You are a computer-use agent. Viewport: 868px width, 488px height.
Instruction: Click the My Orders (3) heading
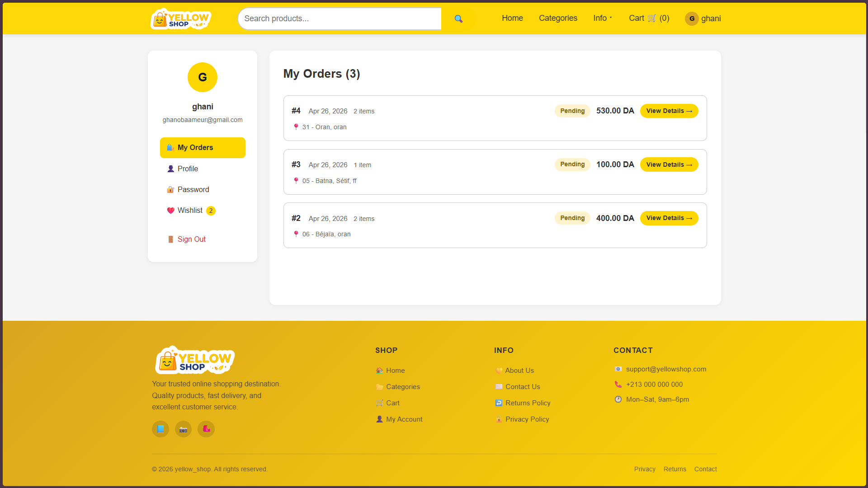coord(321,74)
